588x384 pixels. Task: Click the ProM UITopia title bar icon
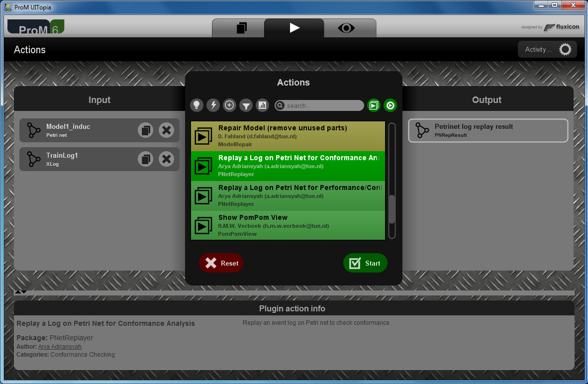coord(8,7)
